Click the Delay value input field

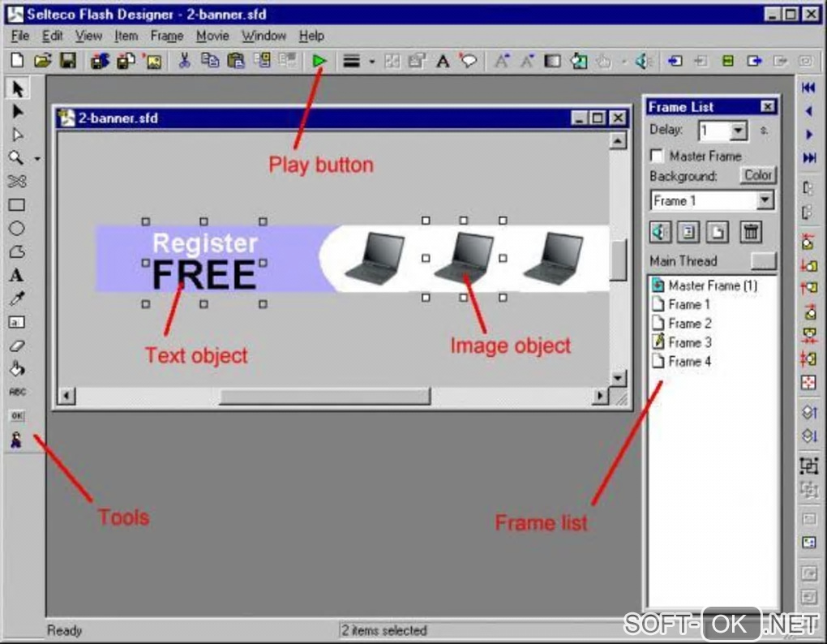[x=714, y=131]
